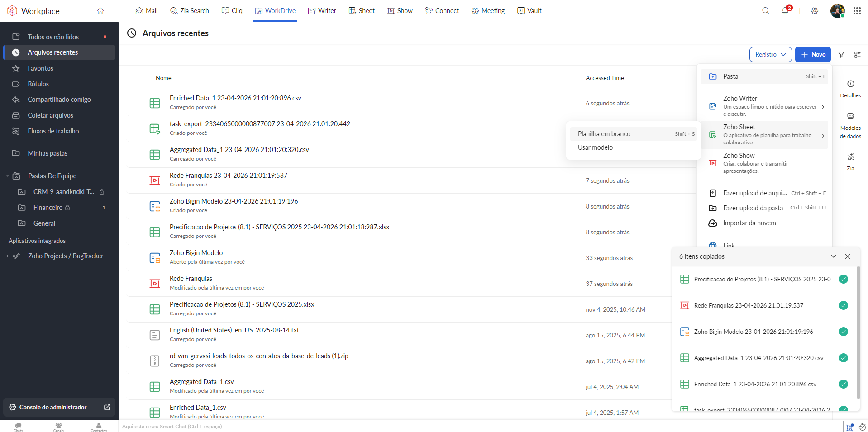Select Planilha em branco option
Image resolution: width=868 pixels, height=432 pixels.
click(x=604, y=134)
